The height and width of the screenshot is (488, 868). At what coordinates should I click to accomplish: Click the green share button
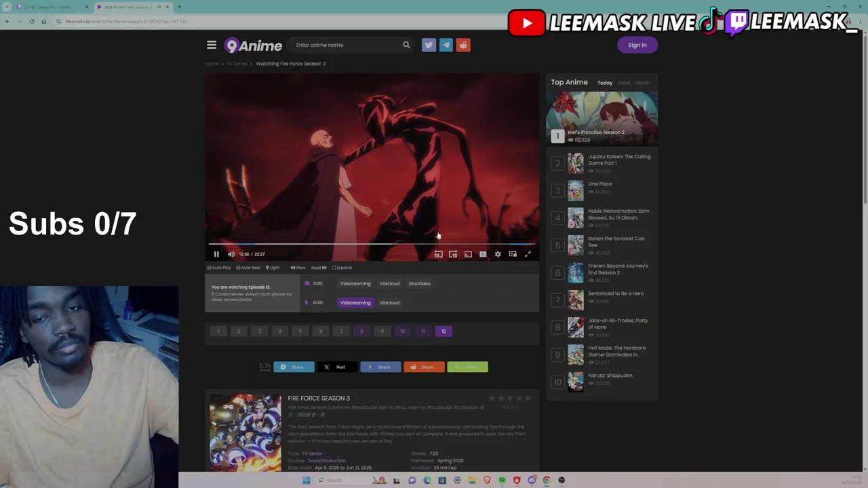click(467, 367)
